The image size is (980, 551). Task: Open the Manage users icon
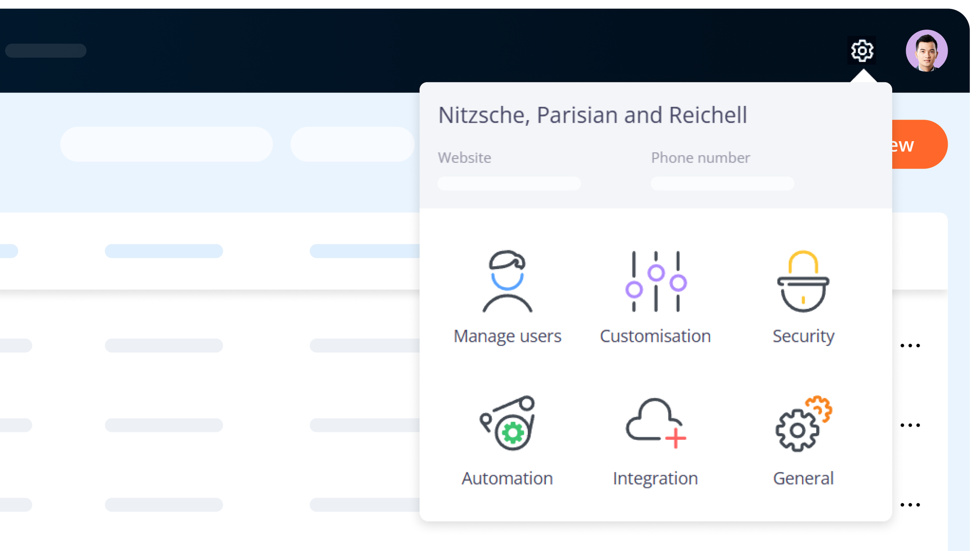coord(507,282)
